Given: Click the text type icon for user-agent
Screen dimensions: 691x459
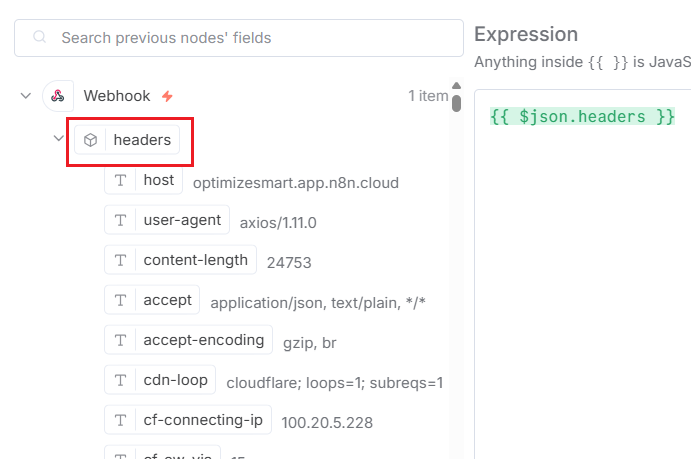Looking at the screenshot, I should click(x=120, y=220).
